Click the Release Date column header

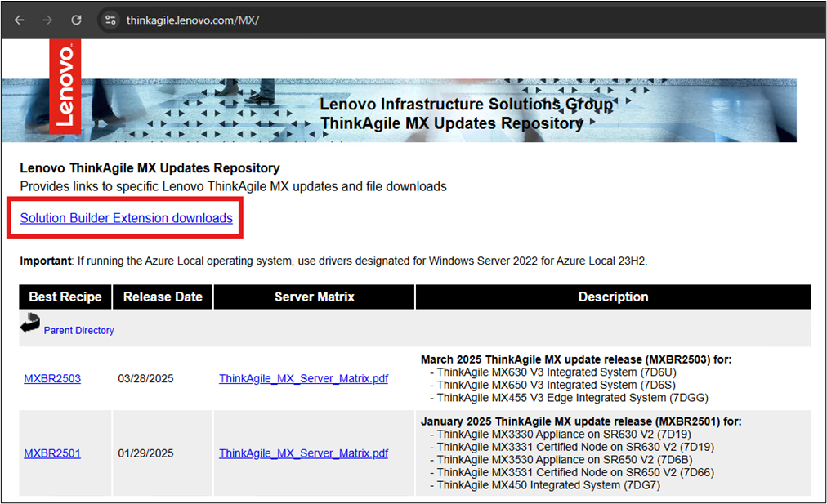(x=163, y=297)
